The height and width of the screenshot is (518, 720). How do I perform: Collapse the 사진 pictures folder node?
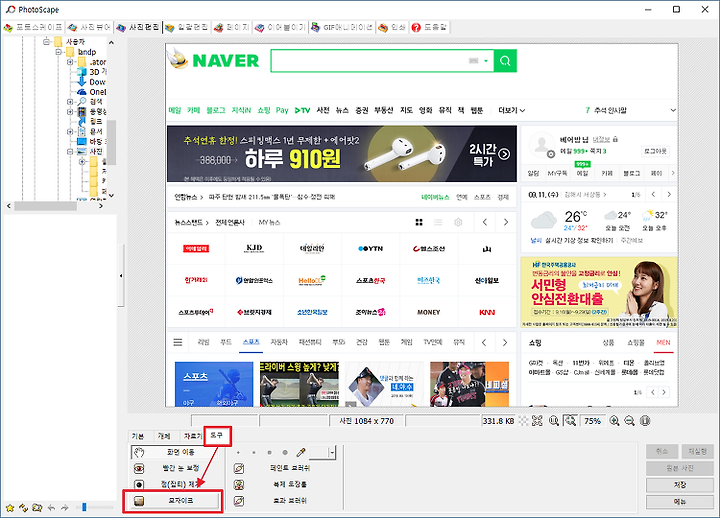pos(70,152)
